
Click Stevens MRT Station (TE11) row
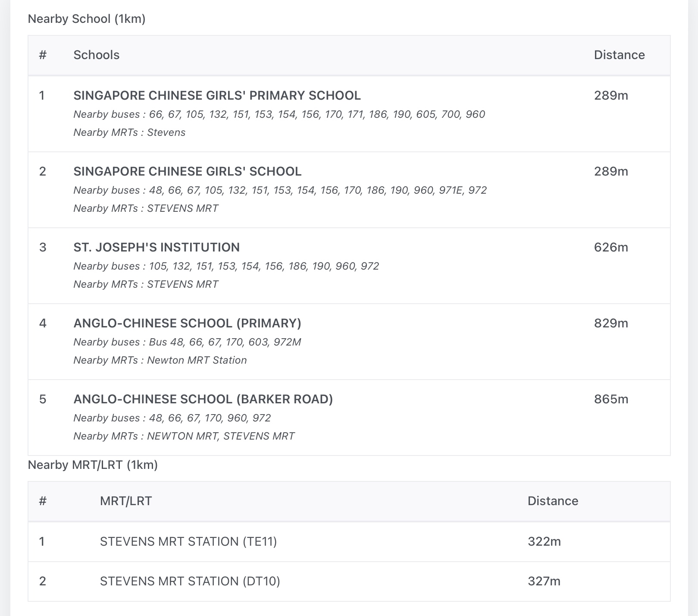(x=188, y=541)
